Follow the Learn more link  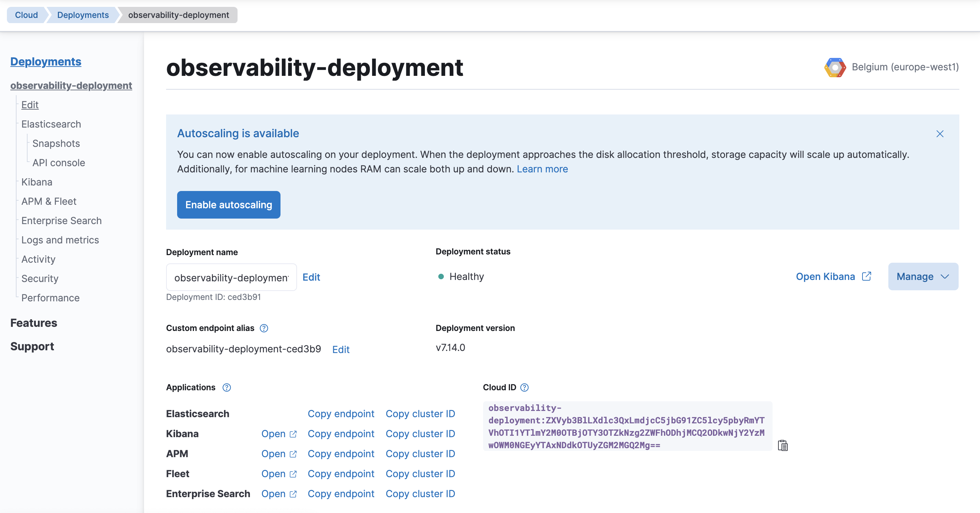[x=542, y=169]
